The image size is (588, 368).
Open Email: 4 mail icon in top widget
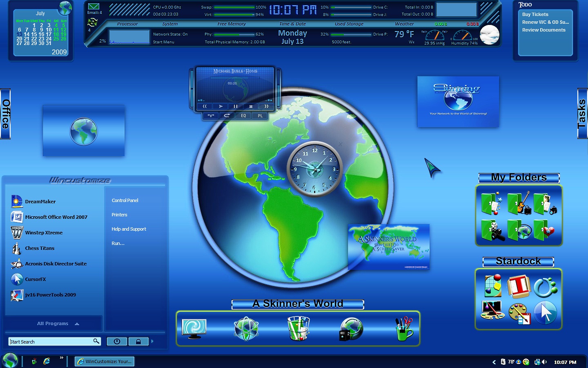94,7
